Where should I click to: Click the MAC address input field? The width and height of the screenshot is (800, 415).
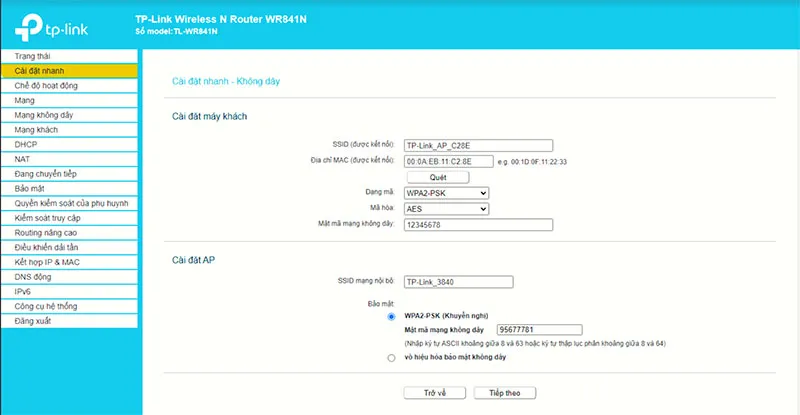[x=448, y=161]
